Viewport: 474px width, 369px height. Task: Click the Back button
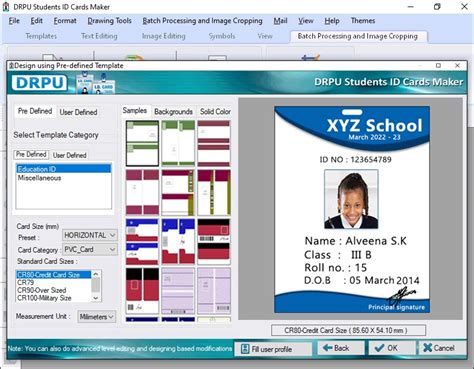pos(340,348)
